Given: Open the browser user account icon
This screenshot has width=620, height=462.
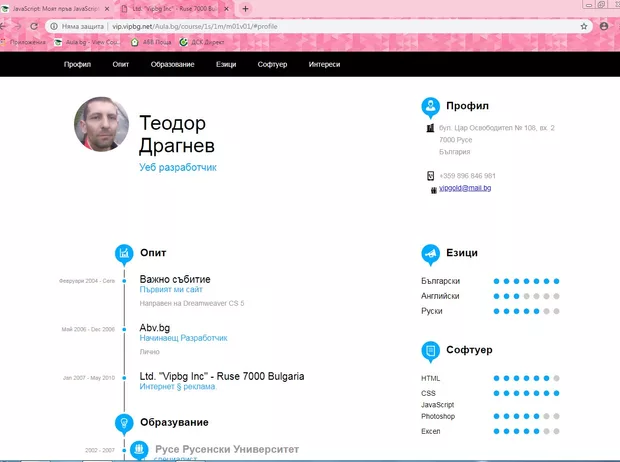Looking at the screenshot, I should [604, 26].
